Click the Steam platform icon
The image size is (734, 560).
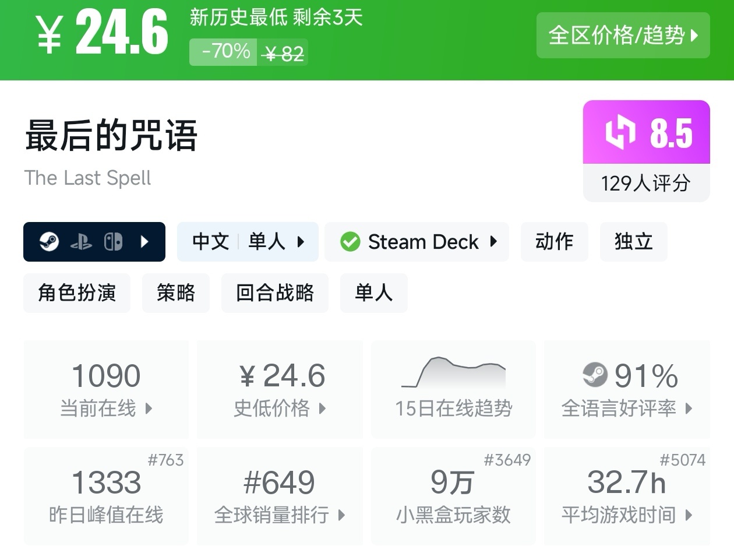click(x=50, y=241)
